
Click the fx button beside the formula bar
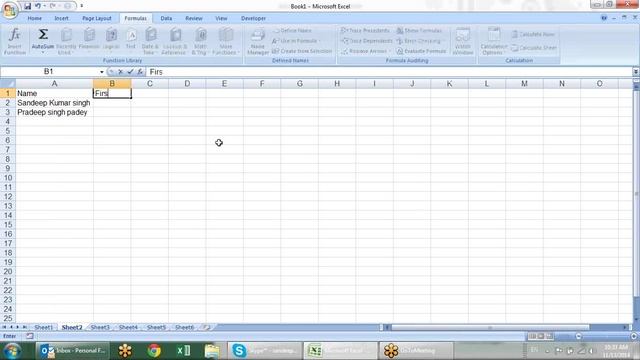tap(140, 72)
